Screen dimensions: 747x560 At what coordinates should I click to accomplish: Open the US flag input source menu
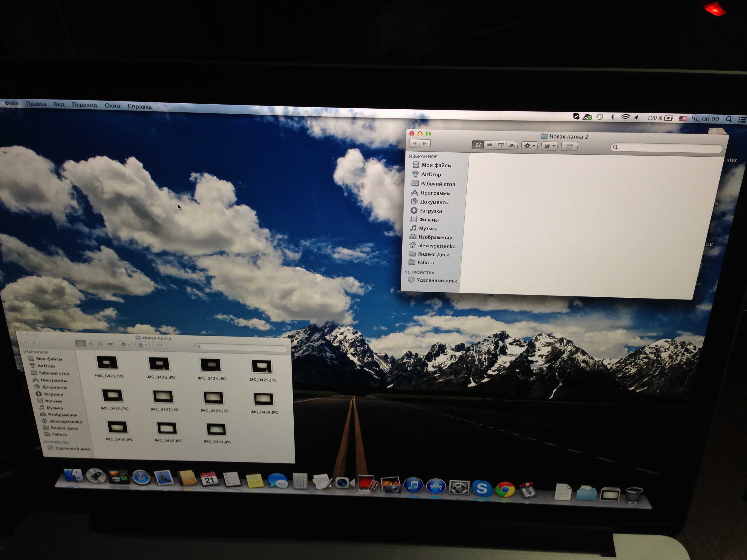click(682, 118)
